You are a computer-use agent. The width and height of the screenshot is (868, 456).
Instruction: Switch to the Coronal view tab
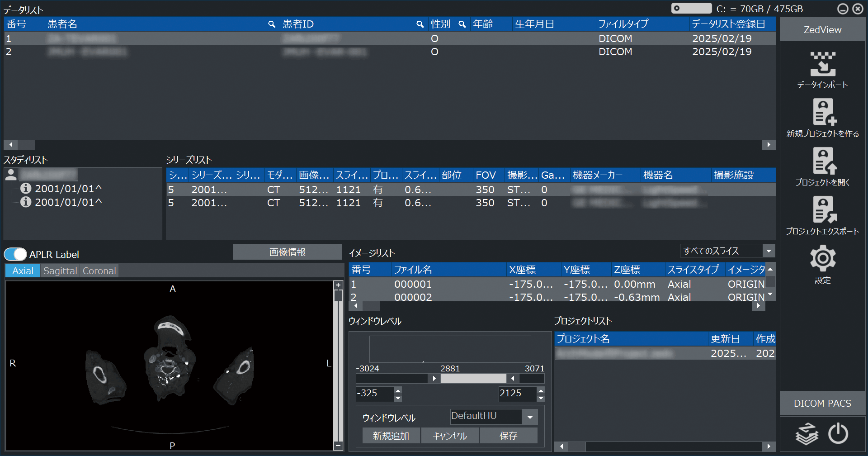point(99,271)
